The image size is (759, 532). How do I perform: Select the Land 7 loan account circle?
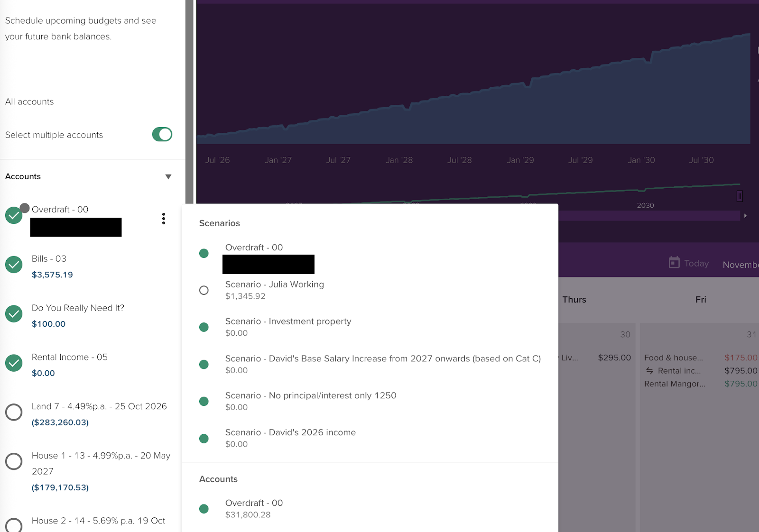point(14,413)
